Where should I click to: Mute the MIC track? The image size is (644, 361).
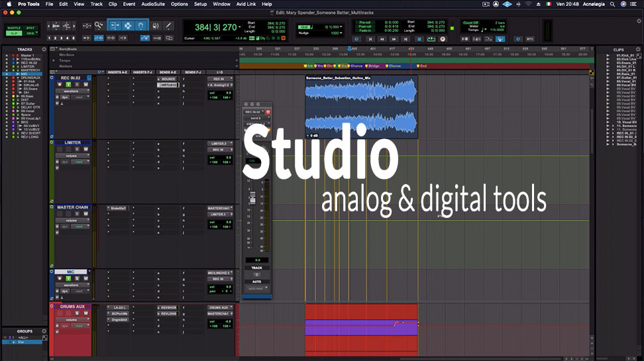pos(85,278)
